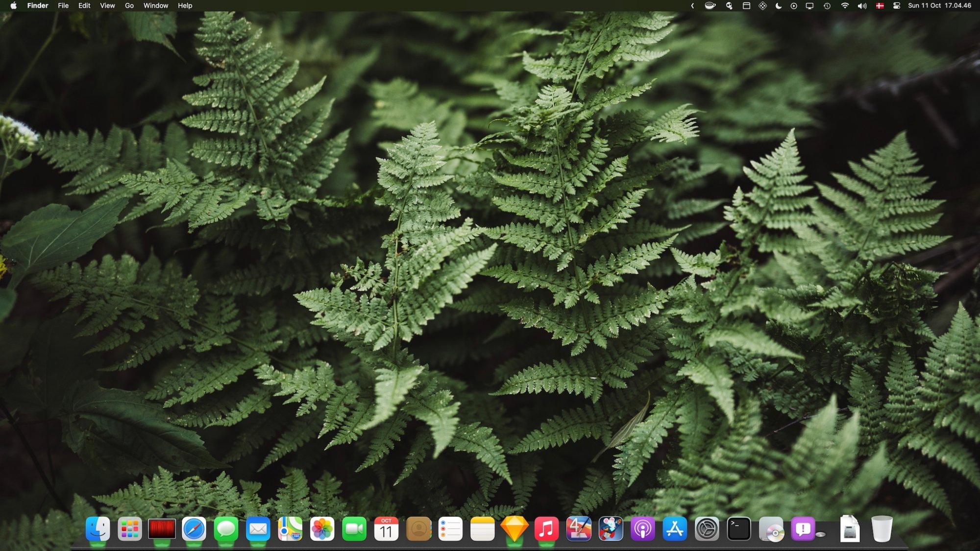
Task: Open Launchpad in the Dock
Action: (x=130, y=529)
